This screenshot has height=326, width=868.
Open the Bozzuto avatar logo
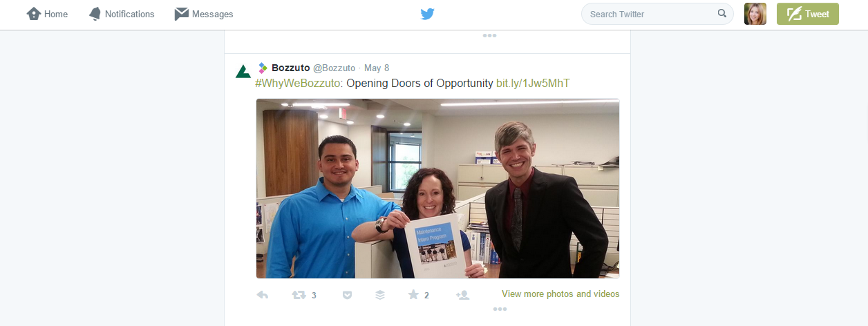(x=243, y=71)
